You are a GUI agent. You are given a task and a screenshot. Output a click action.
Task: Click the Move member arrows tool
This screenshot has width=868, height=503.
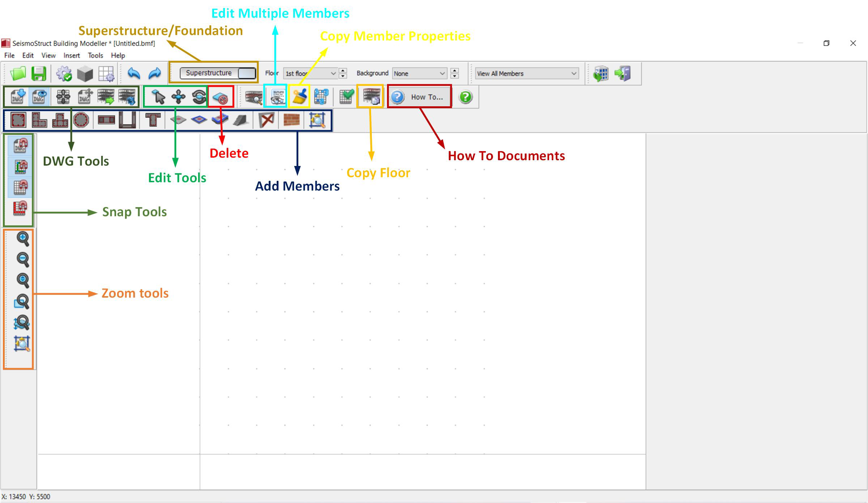coord(178,97)
